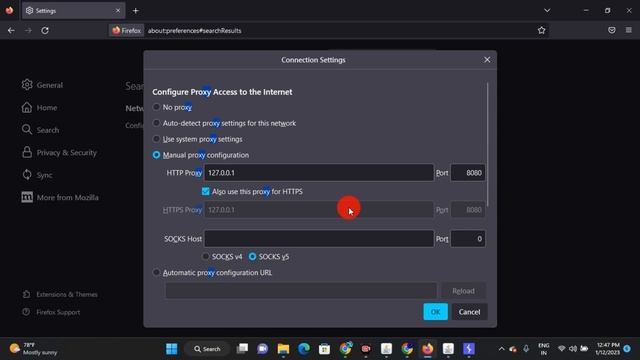Open the volume tray icon
Image resolution: width=640 pixels, height=360 pixels.
pyautogui.click(x=573, y=349)
